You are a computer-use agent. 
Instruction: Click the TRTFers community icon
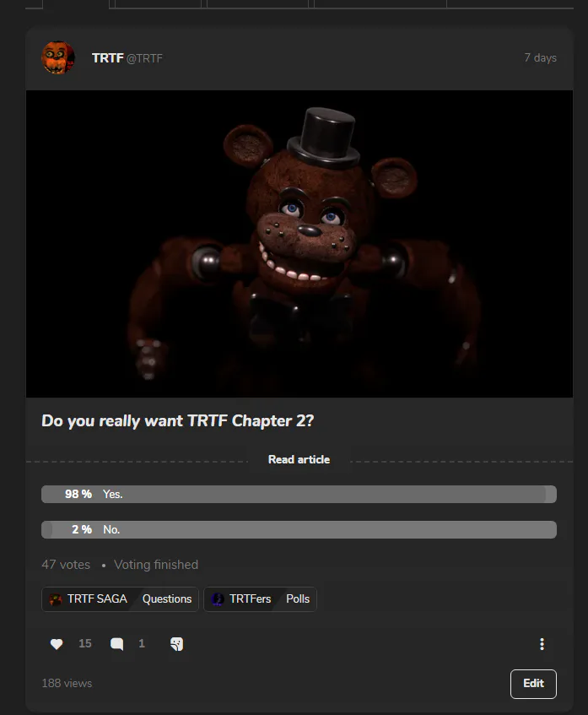point(218,599)
